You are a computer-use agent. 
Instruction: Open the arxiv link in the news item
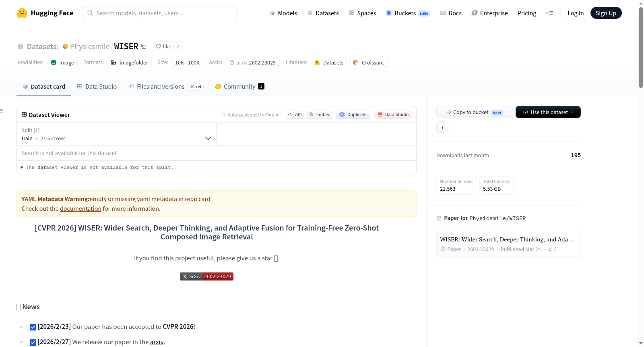(x=157, y=342)
